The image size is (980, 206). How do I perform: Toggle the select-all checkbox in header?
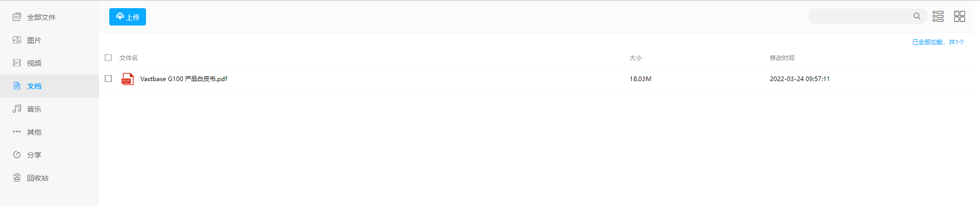coord(108,58)
